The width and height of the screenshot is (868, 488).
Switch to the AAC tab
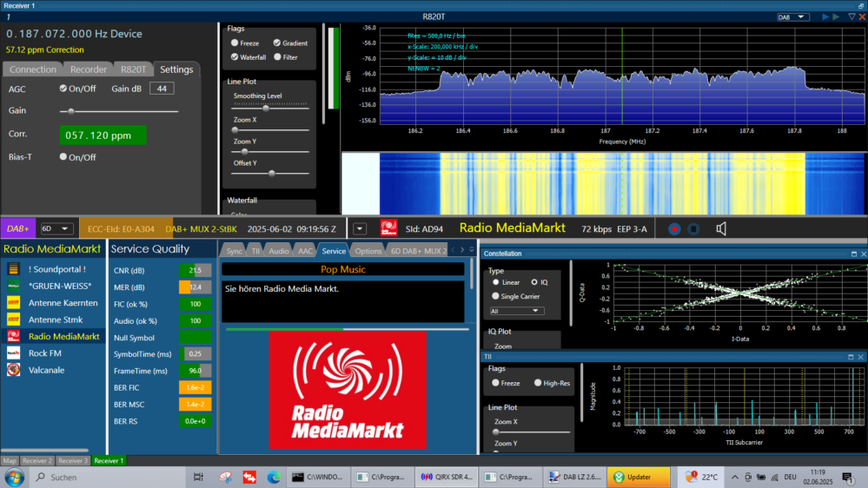[305, 251]
